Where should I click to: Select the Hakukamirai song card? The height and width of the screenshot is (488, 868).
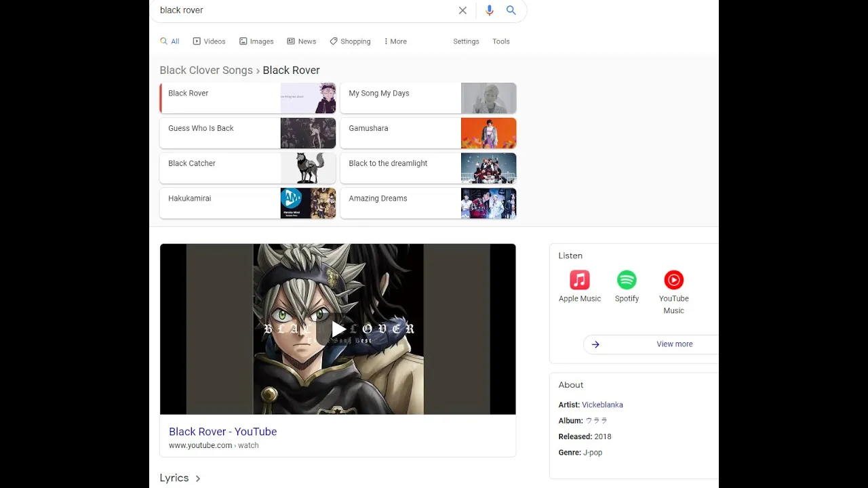pyautogui.click(x=248, y=203)
